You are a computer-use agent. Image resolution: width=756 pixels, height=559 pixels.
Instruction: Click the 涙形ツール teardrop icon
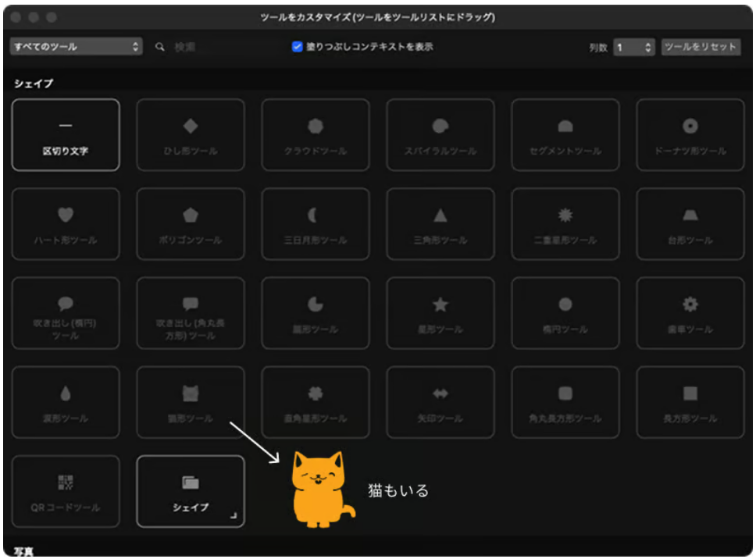[66, 393]
